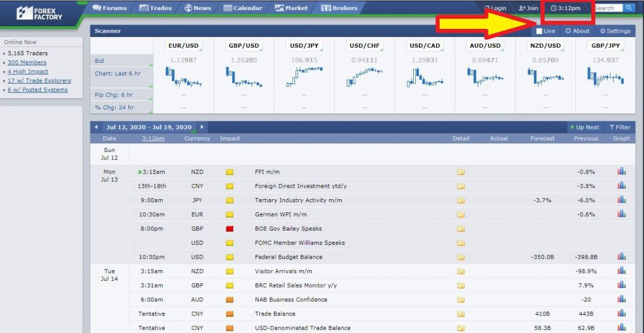Click the EUR/USD mini candlestick chart
644x333 pixels.
tap(184, 77)
